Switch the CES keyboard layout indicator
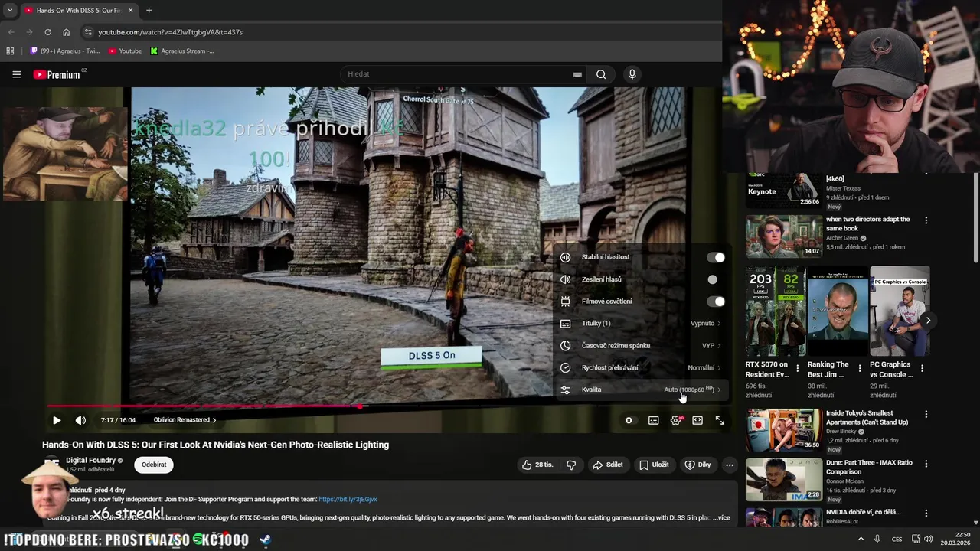Screen dimensions: 980x551 pos(897,540)
